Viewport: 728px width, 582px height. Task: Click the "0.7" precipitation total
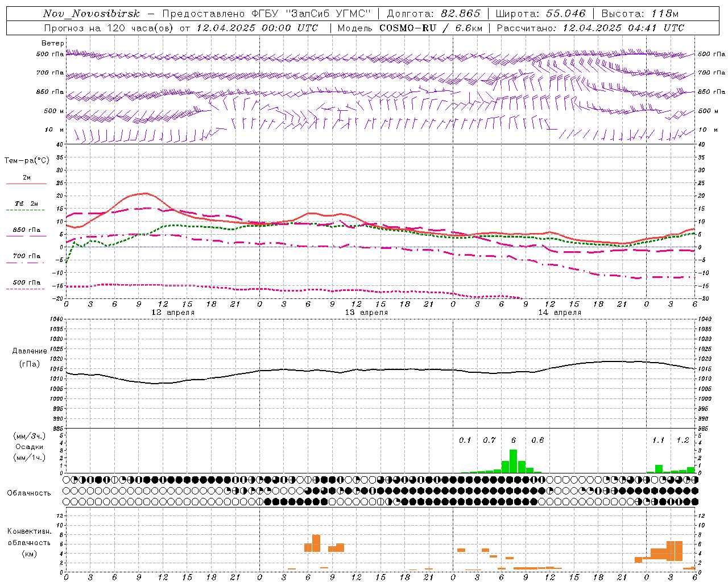pyautogui.click(x=489, y=440)
